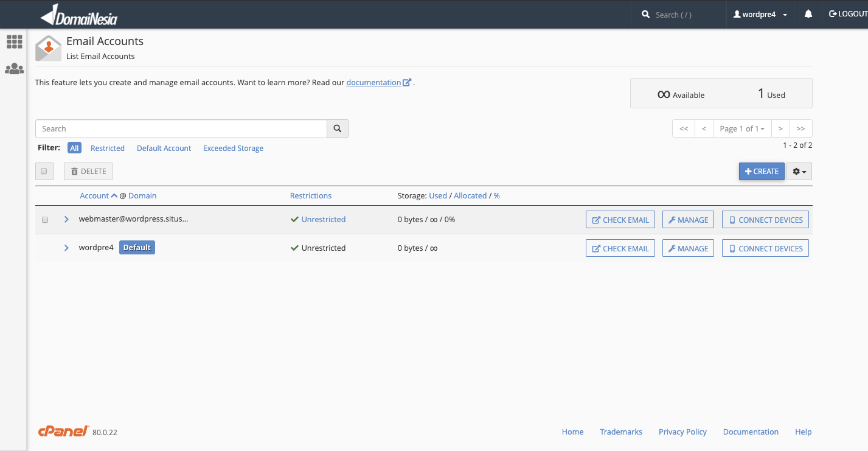Go to last page button
This screenshot has width=868, height=451.
800,128
